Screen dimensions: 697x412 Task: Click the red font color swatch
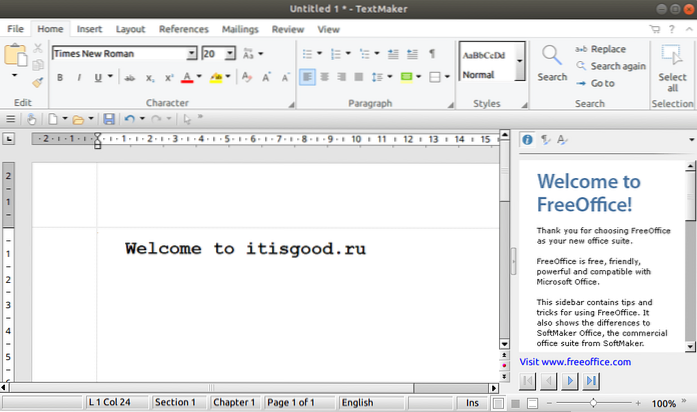click(x=186, y=77)
